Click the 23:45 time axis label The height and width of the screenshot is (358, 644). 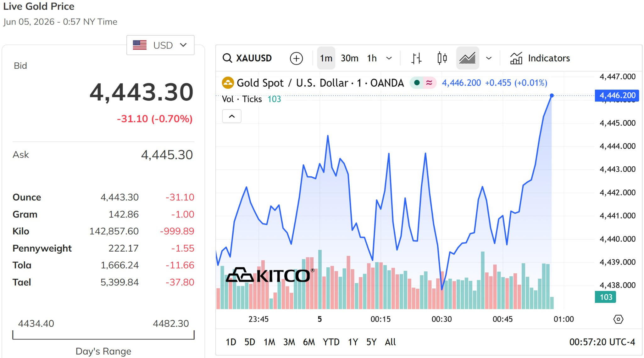[x=258, y=319]
